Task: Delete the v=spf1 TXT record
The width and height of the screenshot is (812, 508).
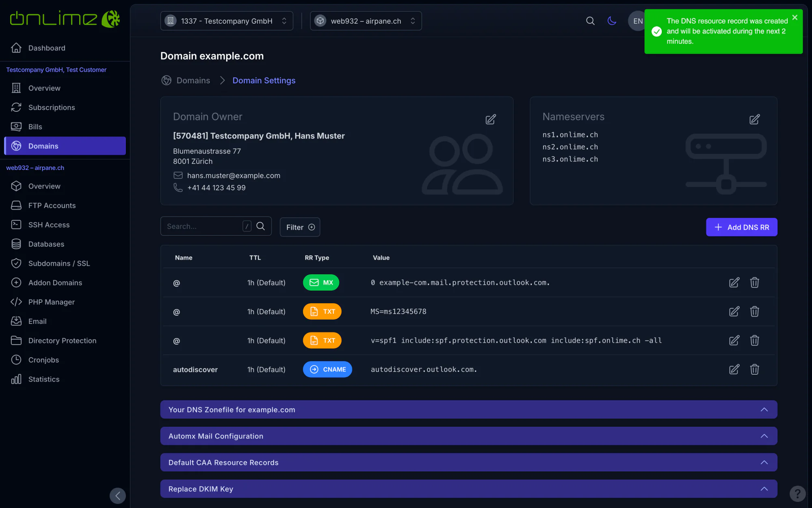Action: (754, 341)
